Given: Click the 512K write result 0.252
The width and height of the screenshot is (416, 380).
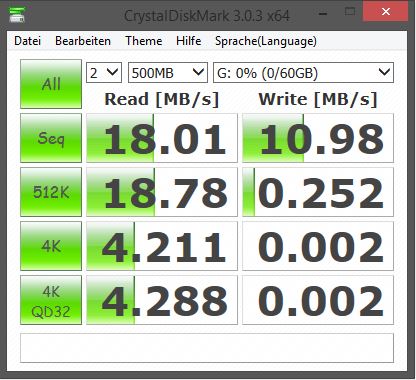Looking at the screenshot, I should (318, 192).
